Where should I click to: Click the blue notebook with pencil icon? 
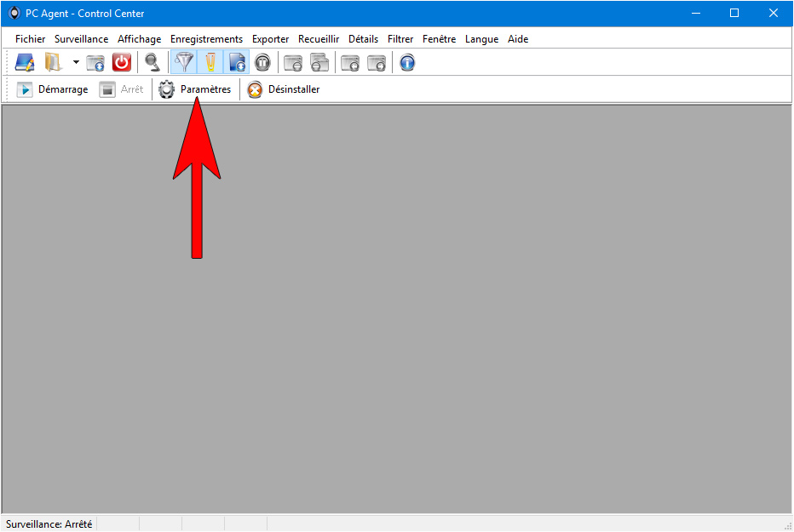coord(25,63)
